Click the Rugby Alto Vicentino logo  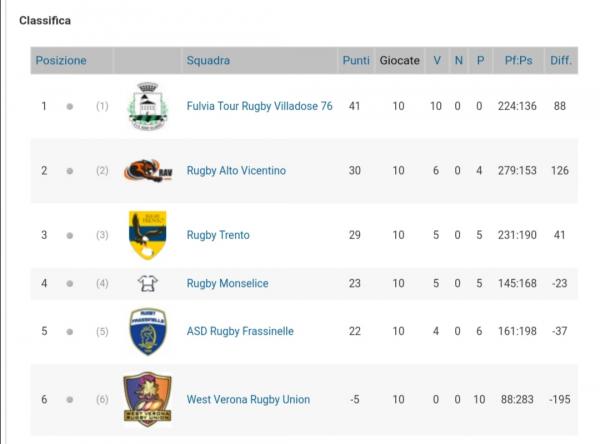coord(148,171)
